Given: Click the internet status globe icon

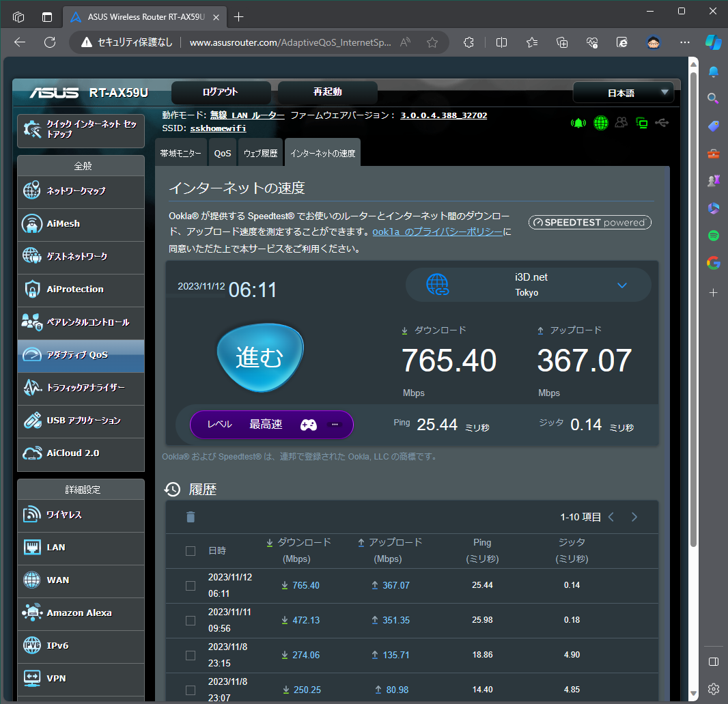Looking at the screenshot, I should tap(601, 123).
